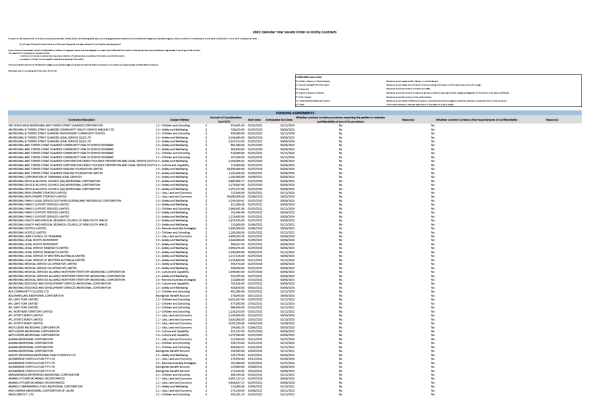The image size is (600, 400).
Task: Select the Albury Wodonga Aboriginal Health Service row
Action: tap(295, 355)
